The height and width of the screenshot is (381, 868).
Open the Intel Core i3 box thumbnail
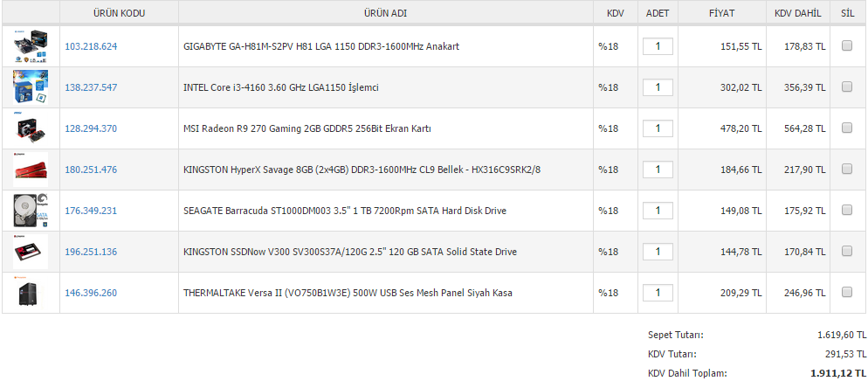[31, 87]
